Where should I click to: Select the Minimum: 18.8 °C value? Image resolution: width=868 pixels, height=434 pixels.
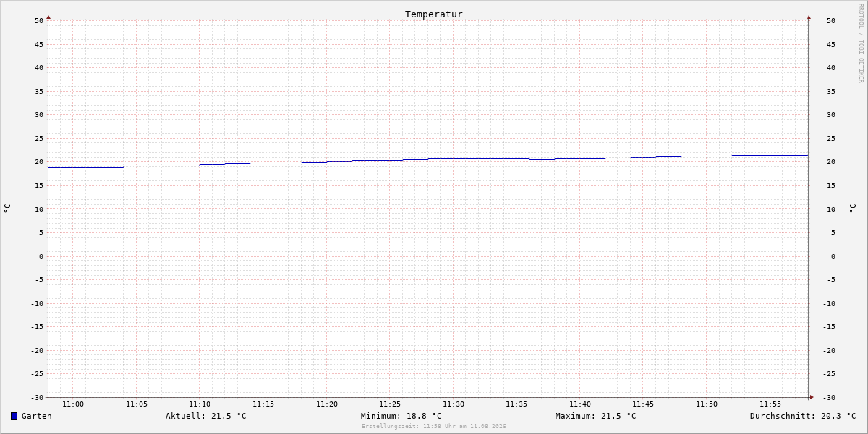tap(401, 416)
